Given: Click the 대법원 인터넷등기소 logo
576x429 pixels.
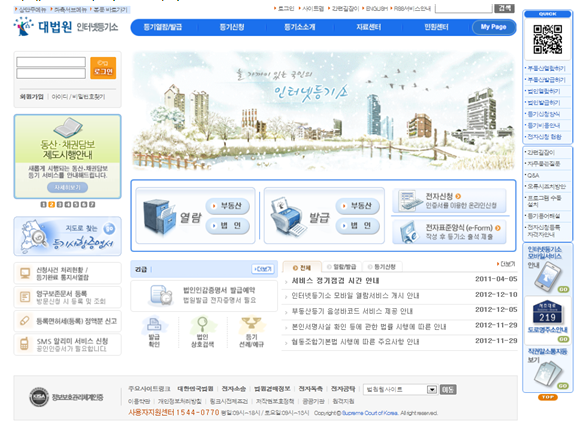Looking at the screenshot, I should point(66,27).
